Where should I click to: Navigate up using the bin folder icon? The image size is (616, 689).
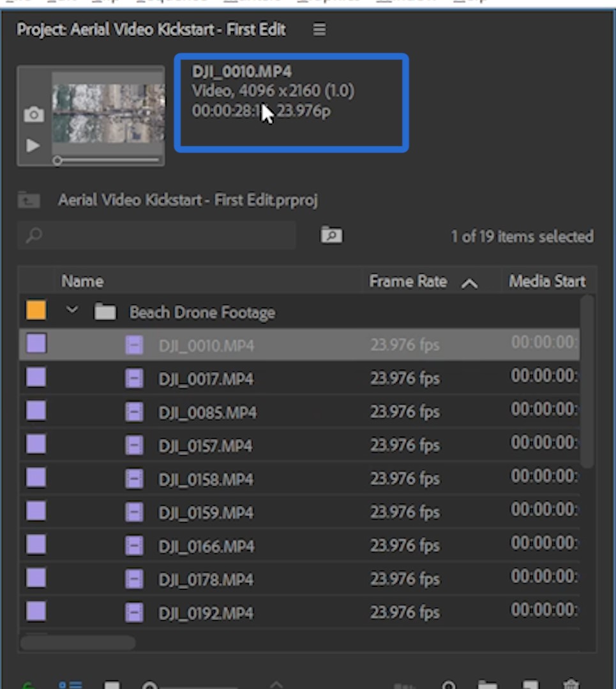click(29, 200)
